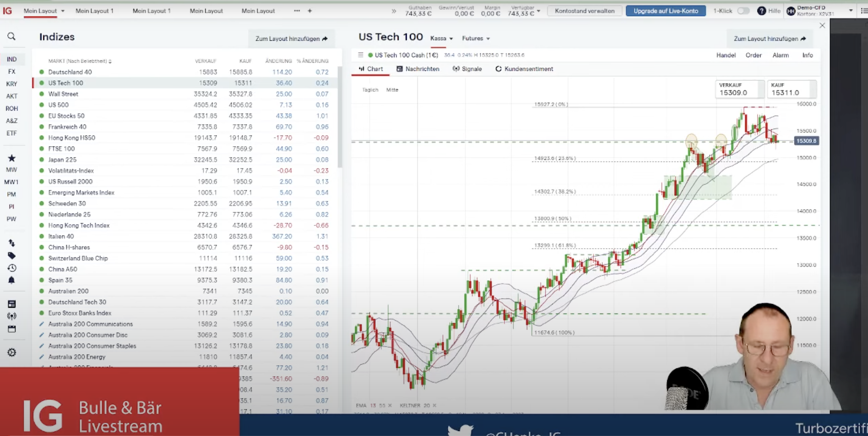Viewport: 868px width, 436px height.
Task: Select AKT category in sidebar
Action: point(12,96)
